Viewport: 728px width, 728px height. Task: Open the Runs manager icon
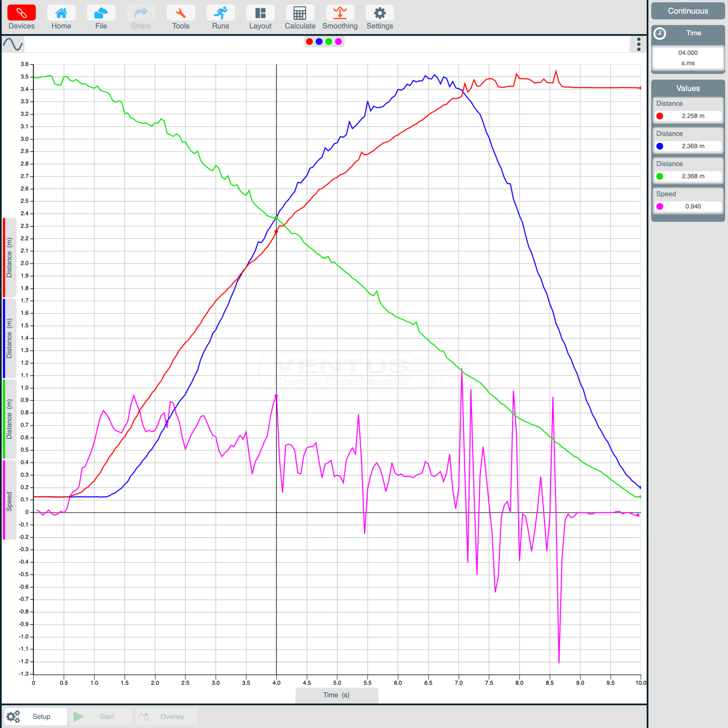point(220,13)
